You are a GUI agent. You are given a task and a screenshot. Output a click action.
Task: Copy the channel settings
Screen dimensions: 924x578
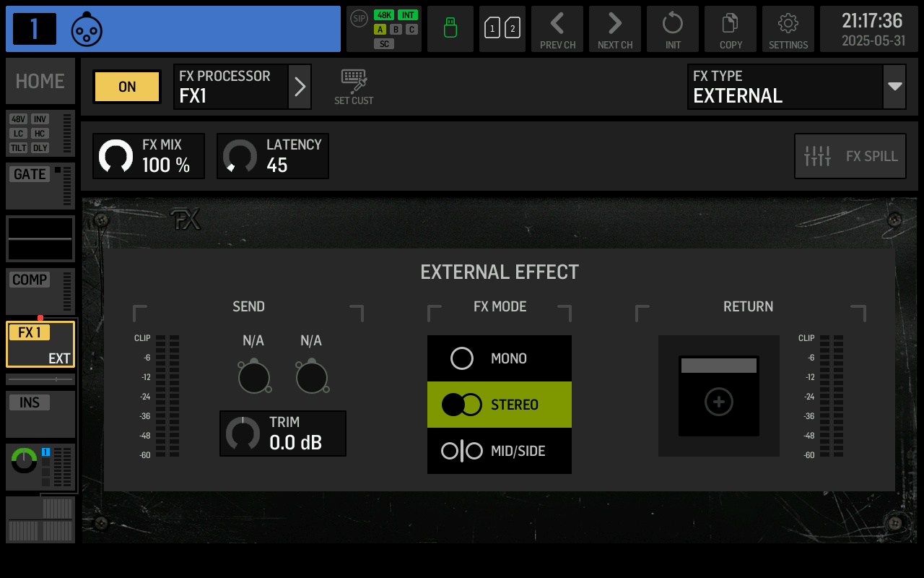point(730,29)
